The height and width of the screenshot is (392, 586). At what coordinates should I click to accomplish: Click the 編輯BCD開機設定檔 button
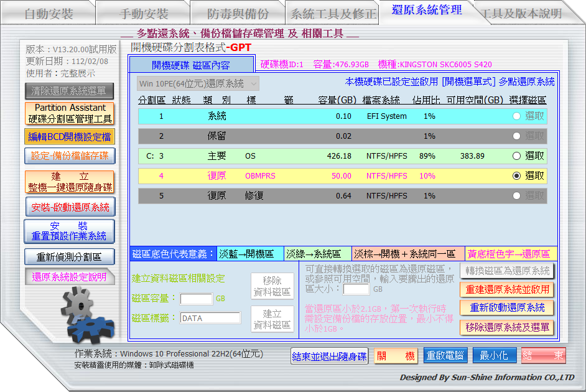pos(70,137)
